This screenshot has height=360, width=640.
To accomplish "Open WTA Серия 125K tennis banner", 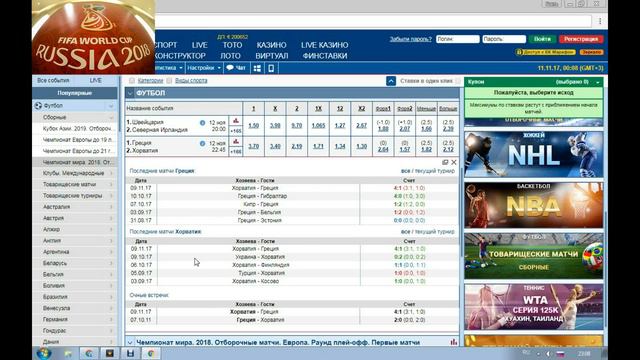I will (x=533, y=307).
